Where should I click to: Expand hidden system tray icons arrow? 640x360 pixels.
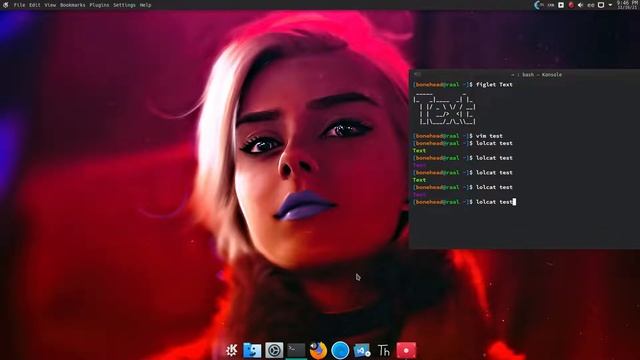click(610, 5)
